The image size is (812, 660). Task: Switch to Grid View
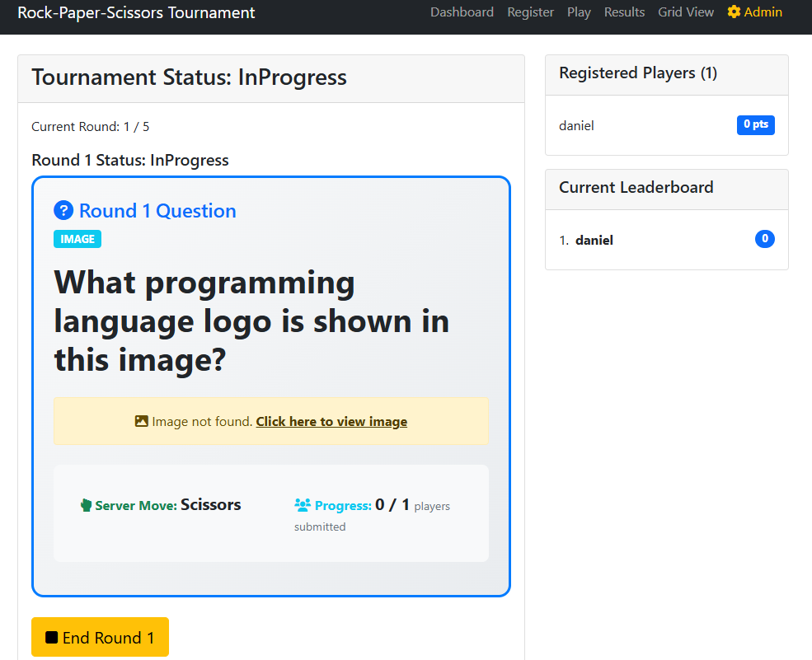[686, 12]
